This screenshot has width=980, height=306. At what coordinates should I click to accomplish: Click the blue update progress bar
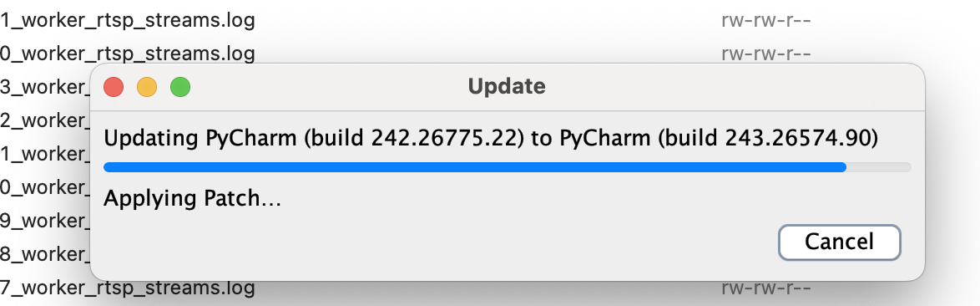(474, 167)
